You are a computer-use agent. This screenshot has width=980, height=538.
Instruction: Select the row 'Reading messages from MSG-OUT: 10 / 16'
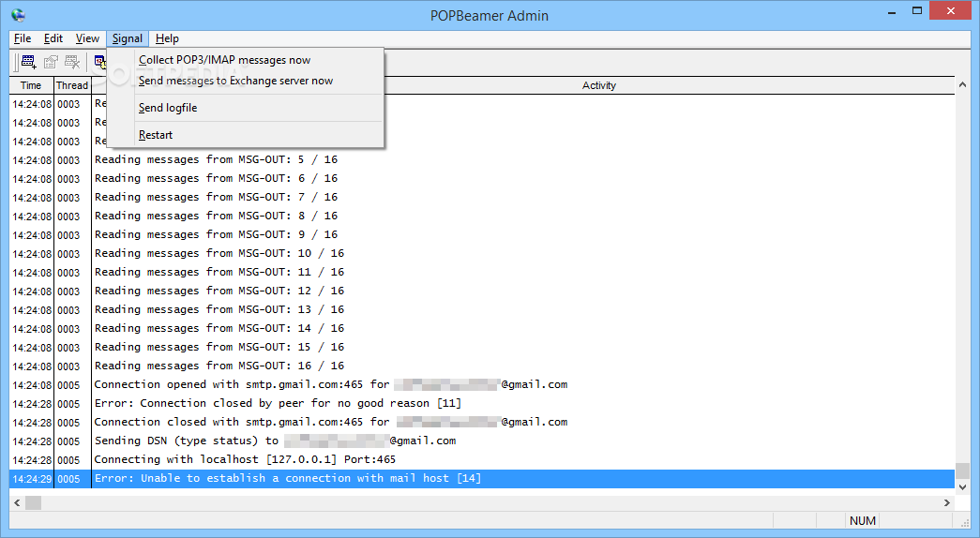click(482, 254)
